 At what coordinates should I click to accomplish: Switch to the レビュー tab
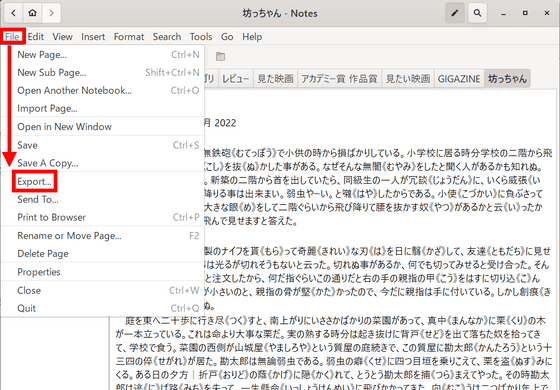click(x=235, y=78)
